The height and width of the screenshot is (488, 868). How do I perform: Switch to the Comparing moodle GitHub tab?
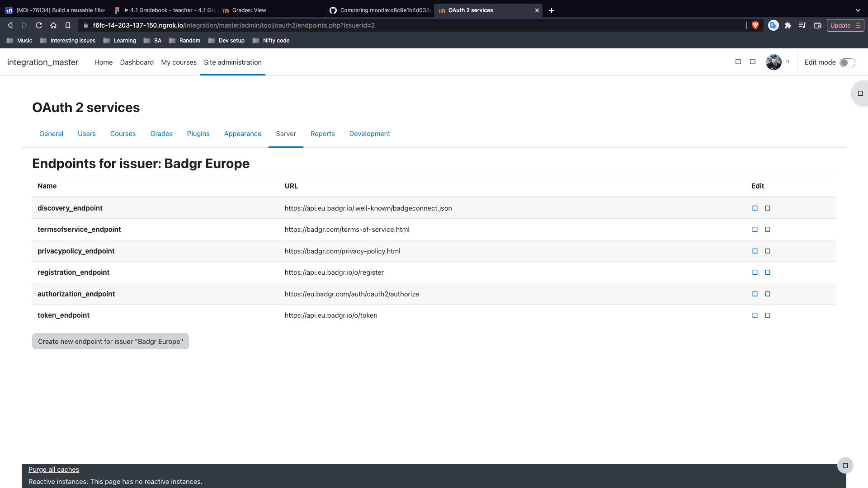(380, 10)
